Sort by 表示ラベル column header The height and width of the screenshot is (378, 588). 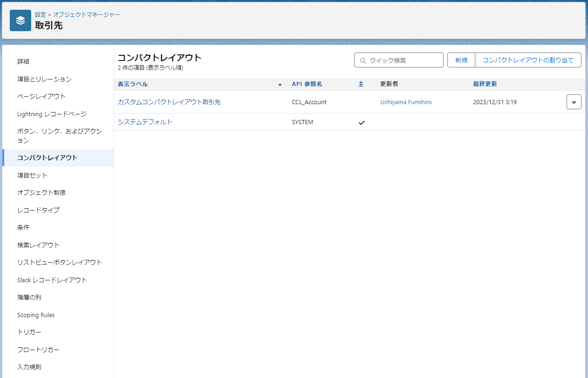click(133, 84)
